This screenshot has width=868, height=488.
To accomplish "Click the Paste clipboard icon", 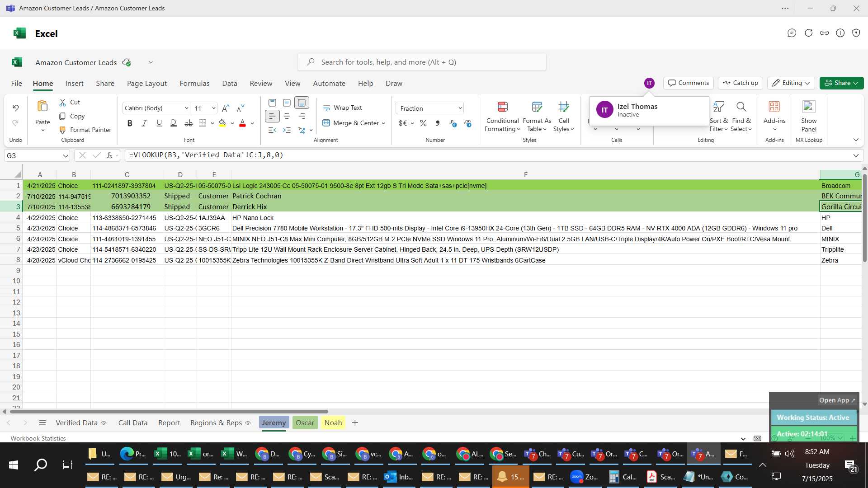I will pyautogui.click(x=42, y=107).
